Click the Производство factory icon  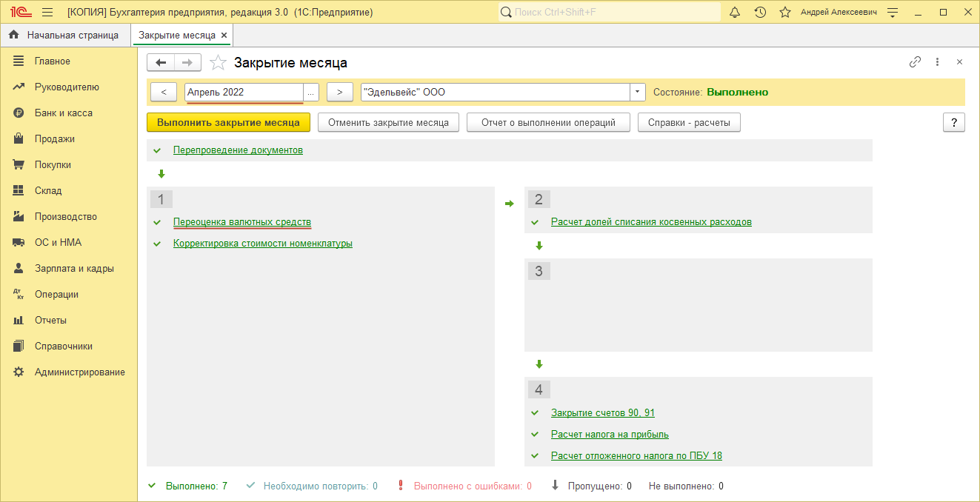pos(19,216)
